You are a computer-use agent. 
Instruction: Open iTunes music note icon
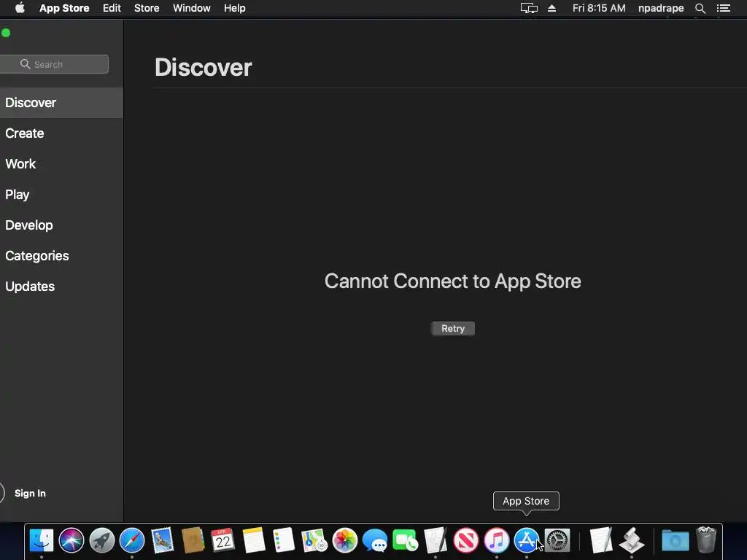pyautogui.click(x=496, y=540)
